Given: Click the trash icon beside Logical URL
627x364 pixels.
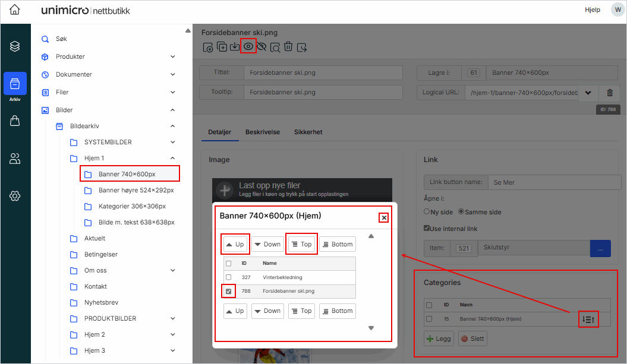Looking at the screenshot, I should coord(610,93).
